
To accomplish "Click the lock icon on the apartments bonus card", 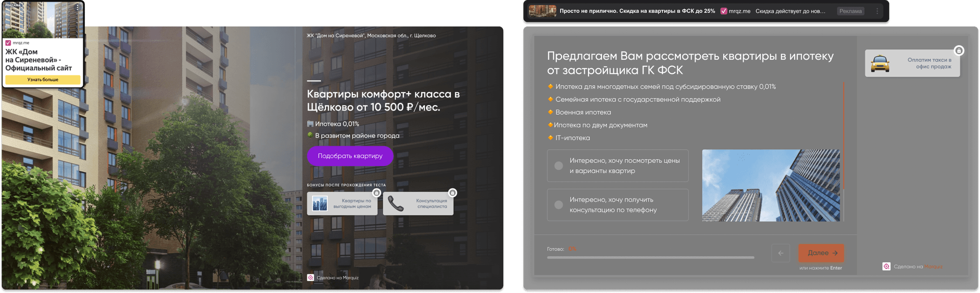I will click(376, 193).
